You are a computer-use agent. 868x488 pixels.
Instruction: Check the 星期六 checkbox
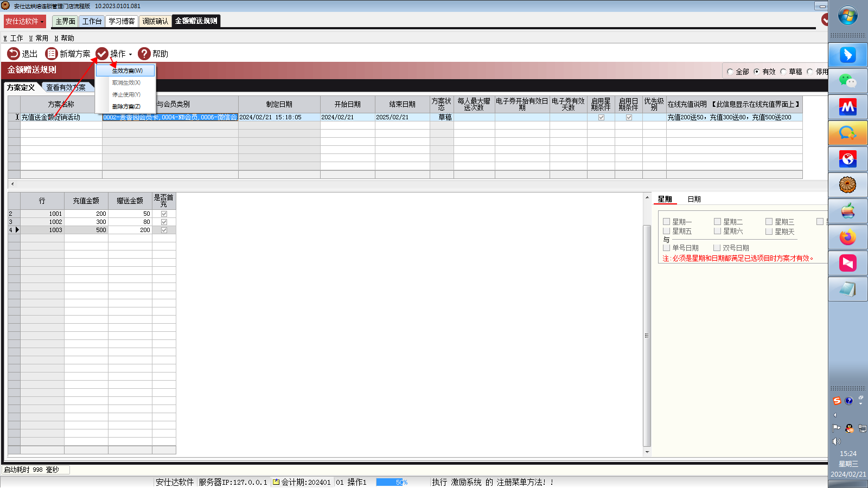(718, 231)
